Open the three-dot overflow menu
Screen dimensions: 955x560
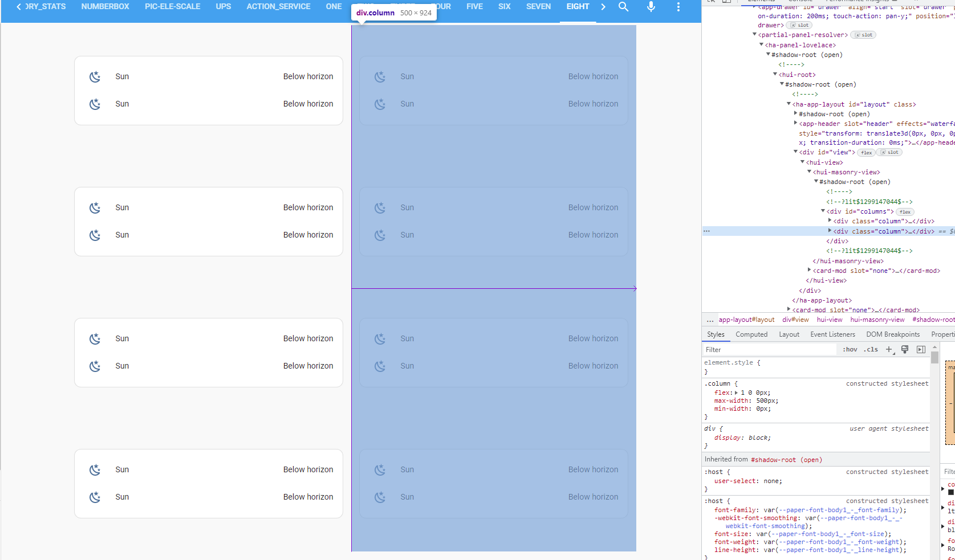[x=678, y=6]
